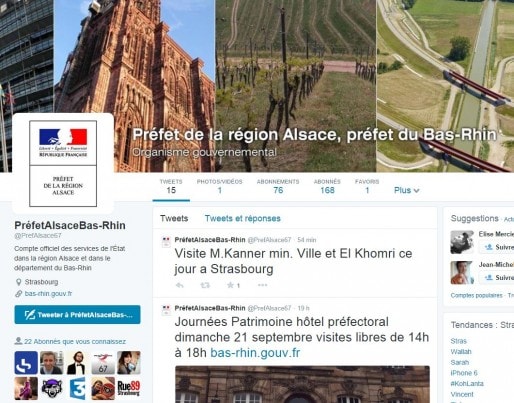Click the République Française profile logo
This screenshot has width=514, height=403.
pyautogui.click(x=63, y=164)
